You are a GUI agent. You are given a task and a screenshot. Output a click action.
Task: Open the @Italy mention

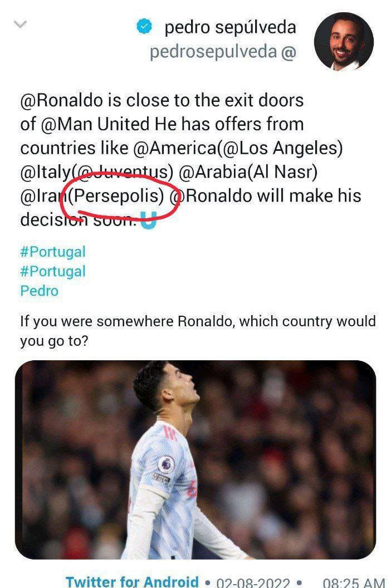point(41,172)
